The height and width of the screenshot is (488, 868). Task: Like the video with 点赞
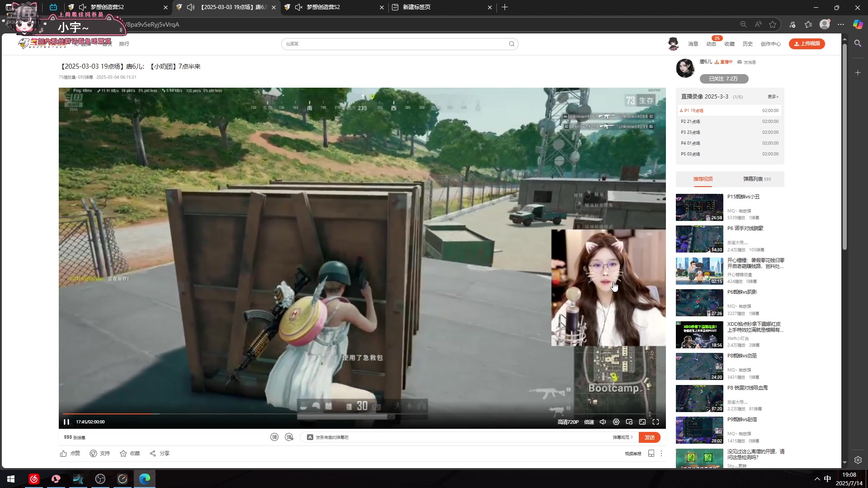[x=70, y=453]
